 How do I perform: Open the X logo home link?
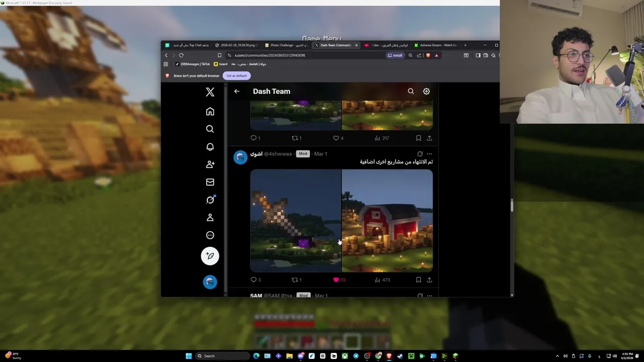(x=210, y=92)
